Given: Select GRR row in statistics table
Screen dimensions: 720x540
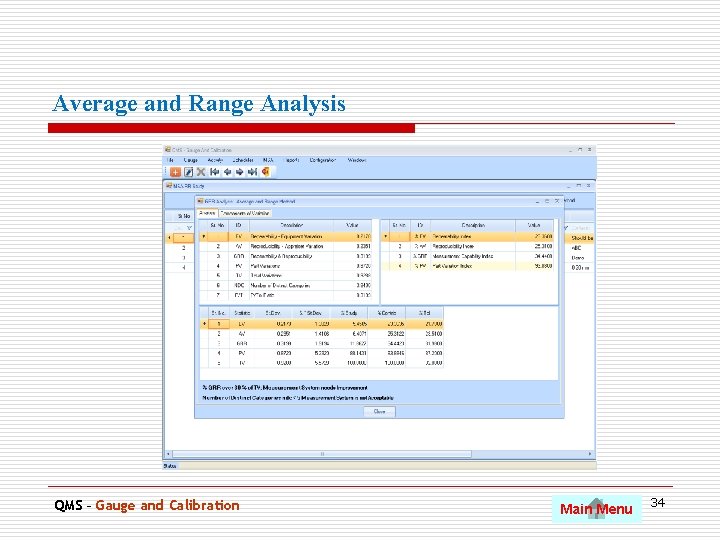Looking at the screenshot, I should [x=322, y=343].
